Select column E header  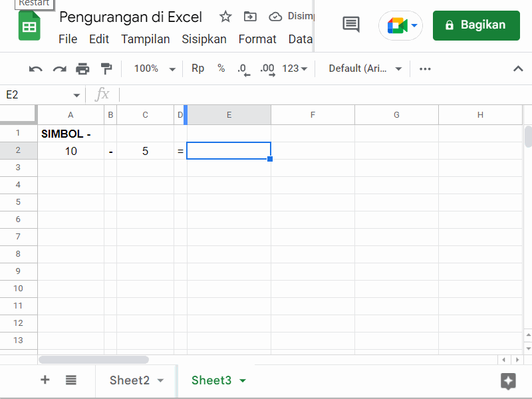coord(229,115)
